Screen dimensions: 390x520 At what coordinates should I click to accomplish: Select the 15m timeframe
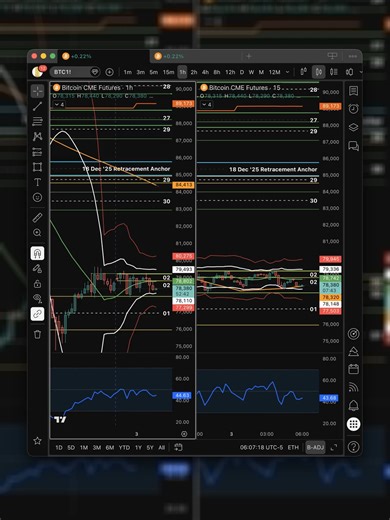168,72
